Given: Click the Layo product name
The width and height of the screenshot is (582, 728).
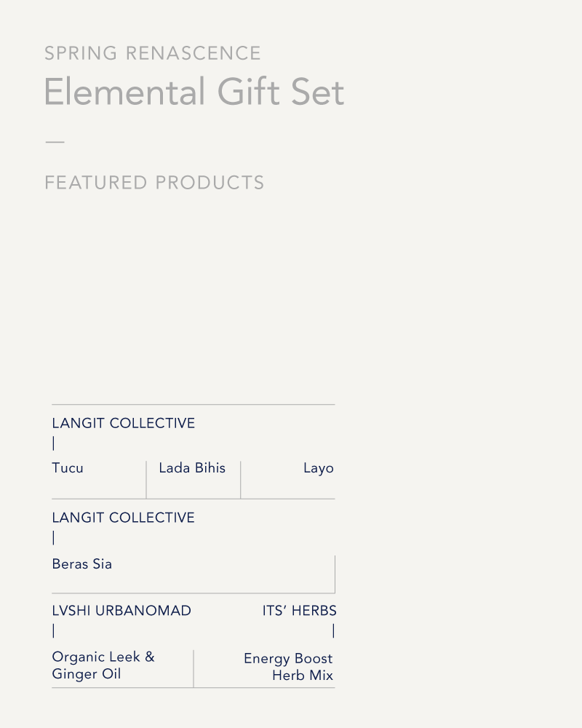Looking at the screenshot, I should 319,468.
